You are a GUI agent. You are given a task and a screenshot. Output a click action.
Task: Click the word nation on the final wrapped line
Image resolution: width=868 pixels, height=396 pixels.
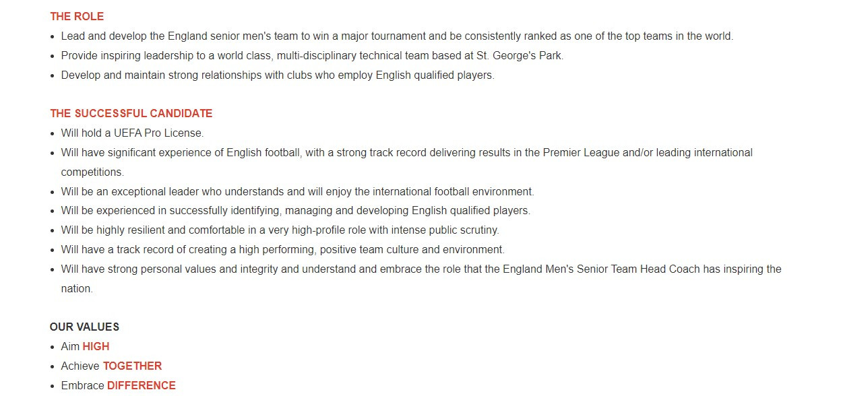point(77,288)
